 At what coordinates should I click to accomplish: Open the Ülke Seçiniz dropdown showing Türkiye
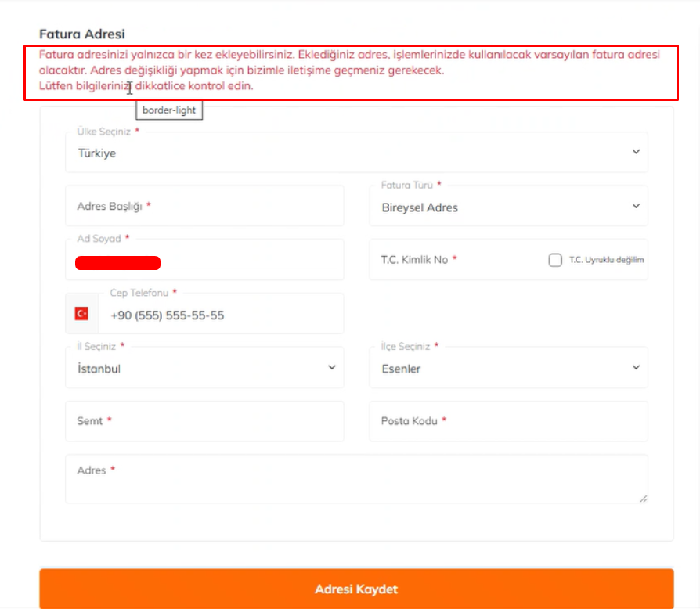[x=356, y=153]
